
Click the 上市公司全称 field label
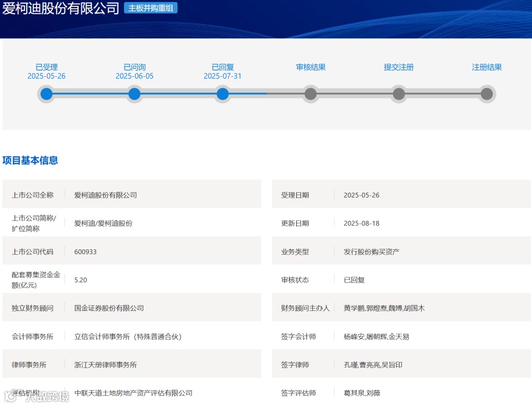(33, 195)
